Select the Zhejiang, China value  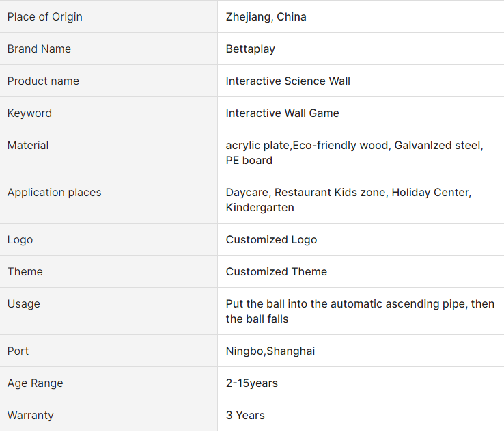click(266, 16)
